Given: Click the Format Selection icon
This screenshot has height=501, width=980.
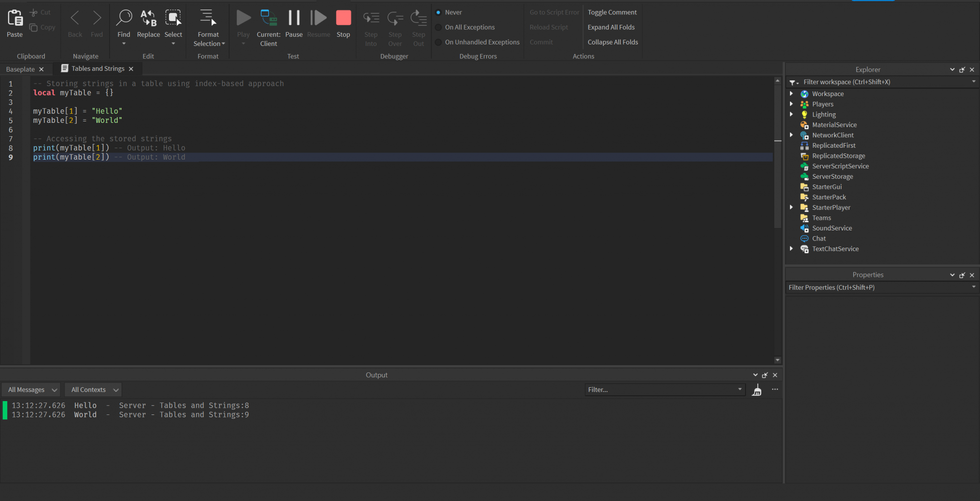Looking at the screenshot, I should [x=208, y=19].
